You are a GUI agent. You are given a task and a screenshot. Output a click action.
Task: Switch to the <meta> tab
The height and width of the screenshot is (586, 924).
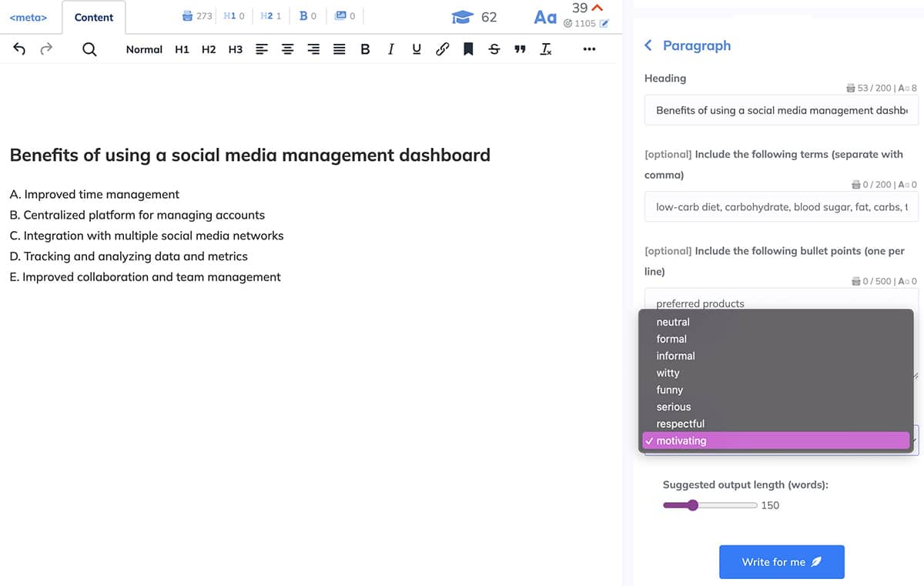28,17
